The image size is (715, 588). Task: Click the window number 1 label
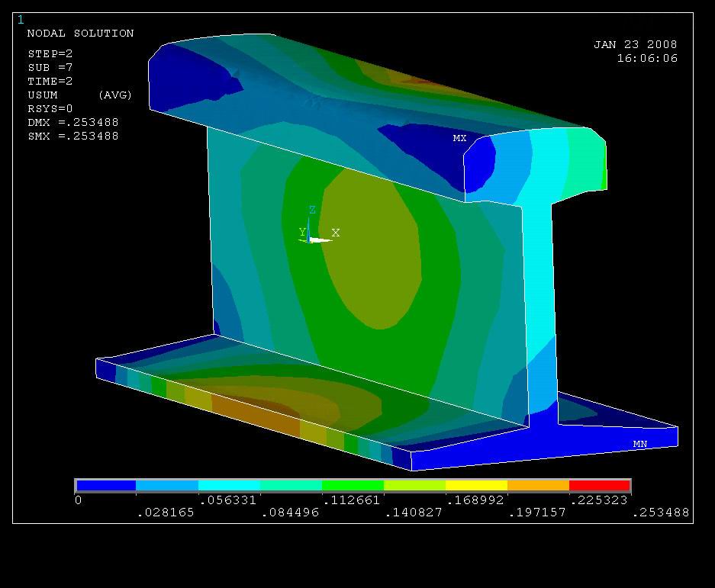point(21,20)
